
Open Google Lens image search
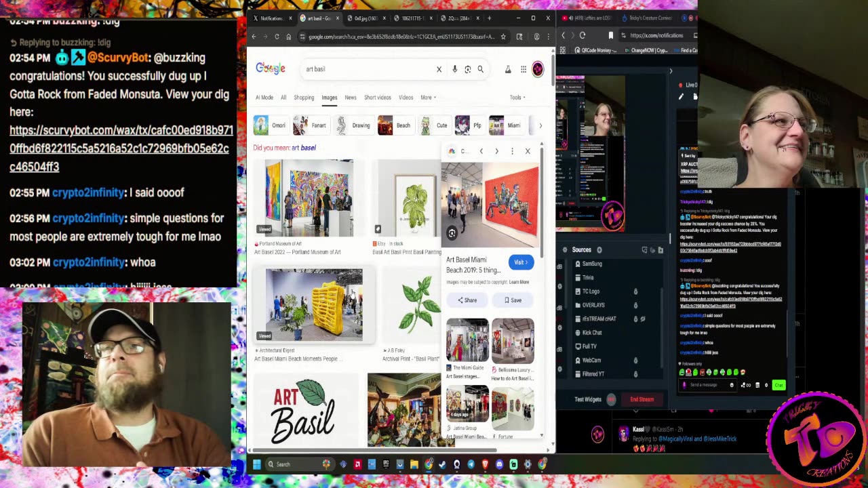click(x=467, y=69)
